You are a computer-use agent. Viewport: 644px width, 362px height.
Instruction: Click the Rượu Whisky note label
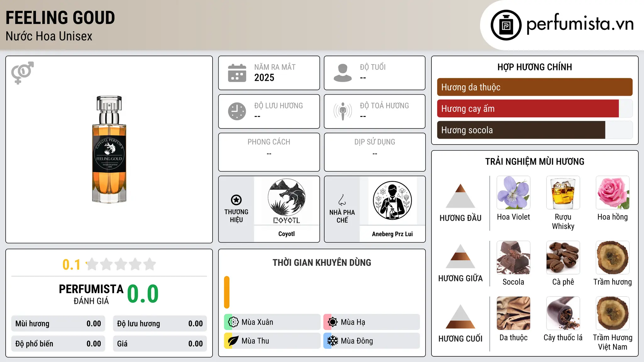coord(563,222)
